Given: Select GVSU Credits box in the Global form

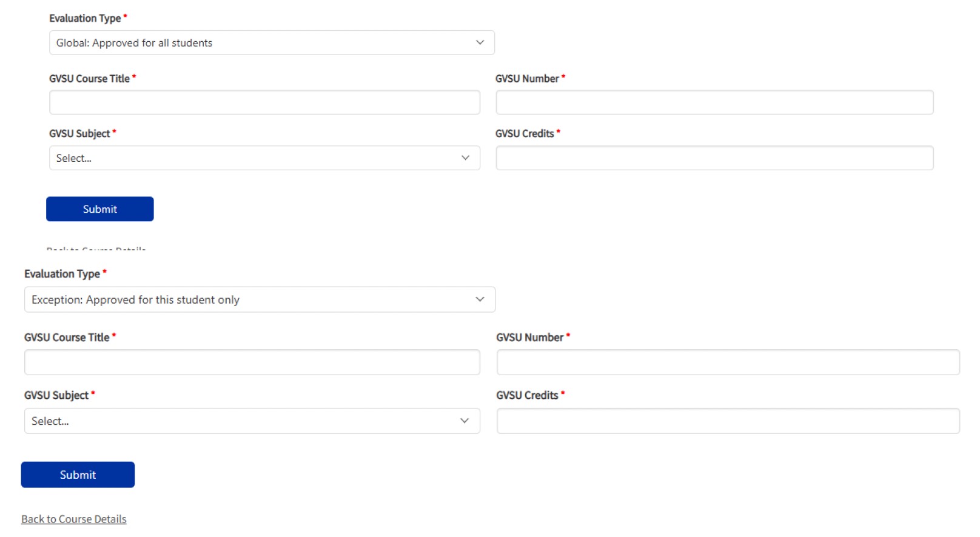Looking at the screenshot, I should [714, 158].
